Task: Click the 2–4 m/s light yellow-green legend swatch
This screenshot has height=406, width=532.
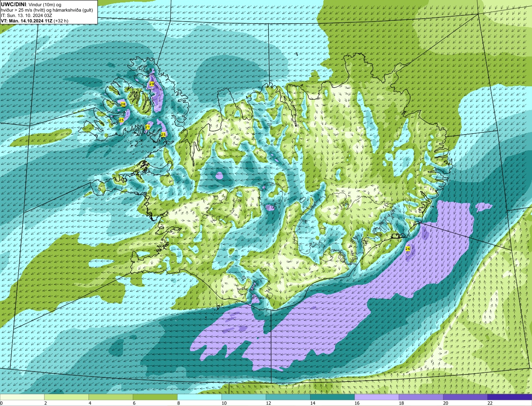Action: pos(66,397)
